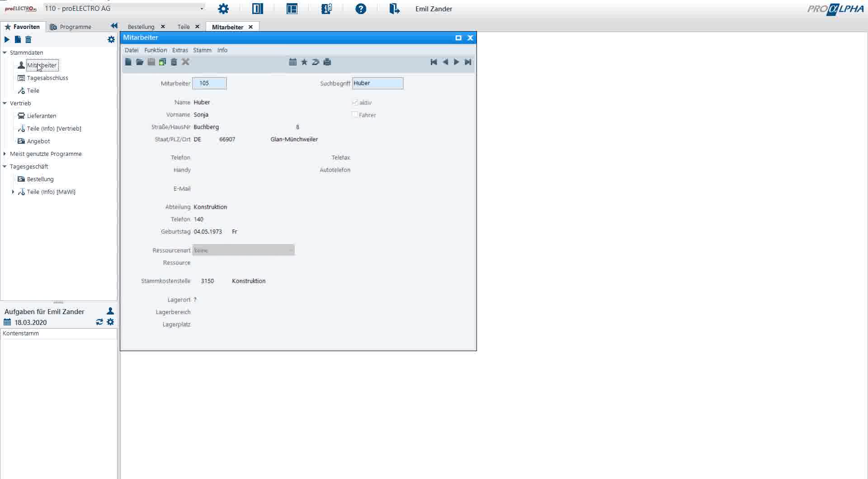Screen dimensions: 868x479
Task: Open the Datei menu
Action: (132, 50)
